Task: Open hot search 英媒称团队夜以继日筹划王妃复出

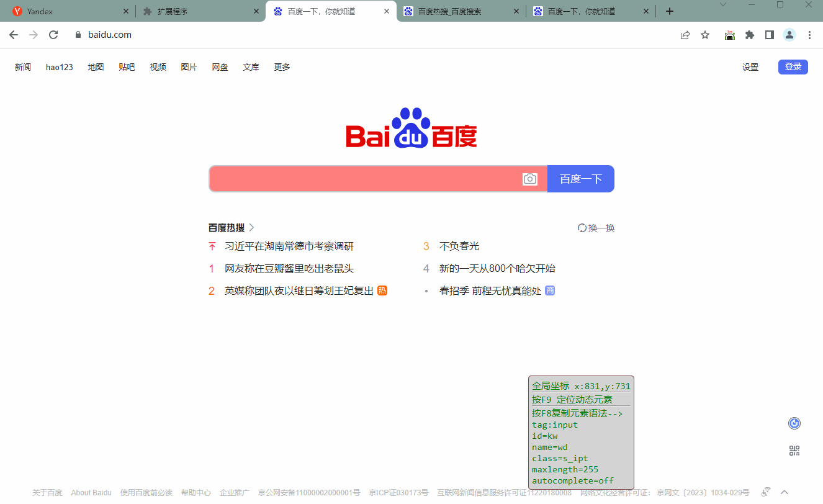Action: 299,290
